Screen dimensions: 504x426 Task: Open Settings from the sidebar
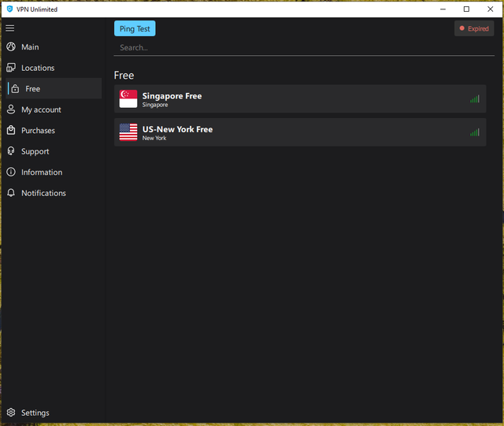click(x=54, y=413)
